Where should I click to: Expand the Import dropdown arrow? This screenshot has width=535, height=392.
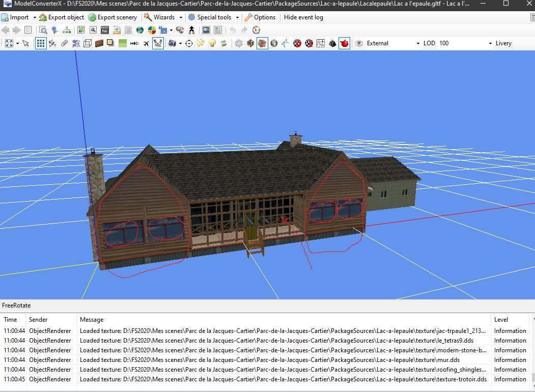(x=35, y=17)
